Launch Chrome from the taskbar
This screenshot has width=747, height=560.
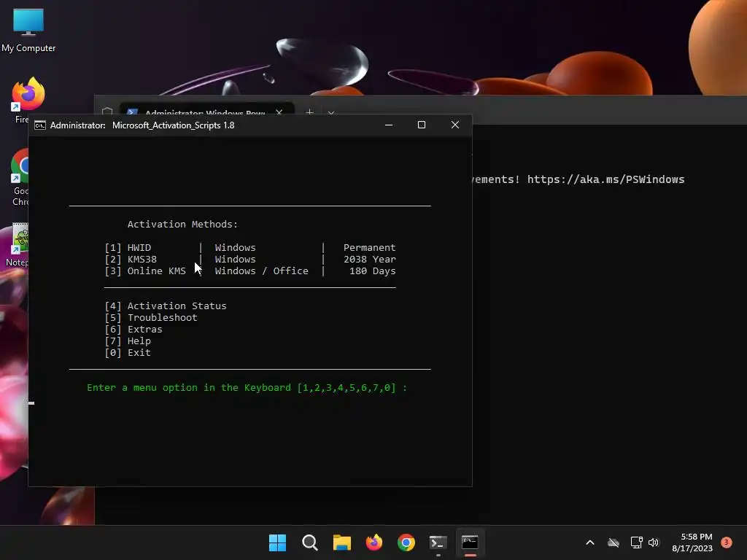pos(406,542)
